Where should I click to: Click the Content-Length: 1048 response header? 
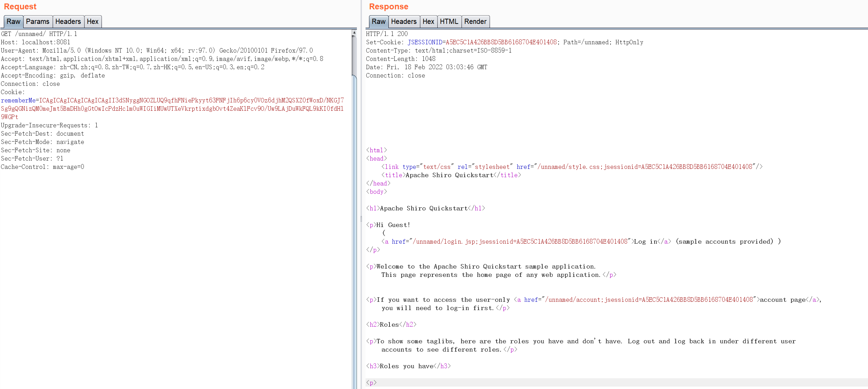(401, 59)
